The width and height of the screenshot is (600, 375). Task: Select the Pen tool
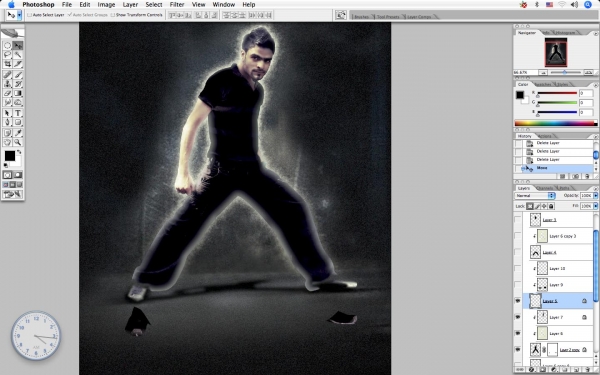pos(7,122)
